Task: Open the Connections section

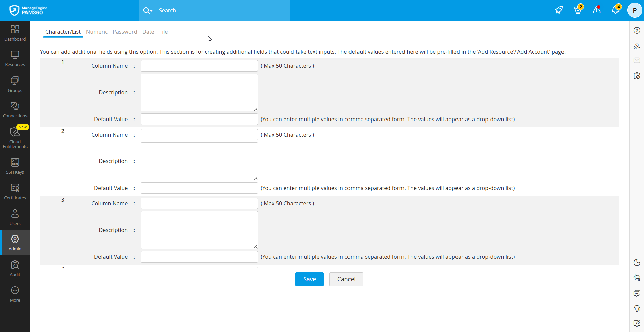Action: click(15, 110)
